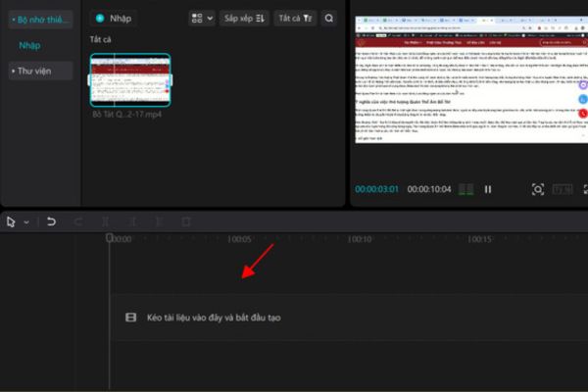Click the audio level meter icon
This screenshot has height=392, width=588.
click(x=465, y=189)
